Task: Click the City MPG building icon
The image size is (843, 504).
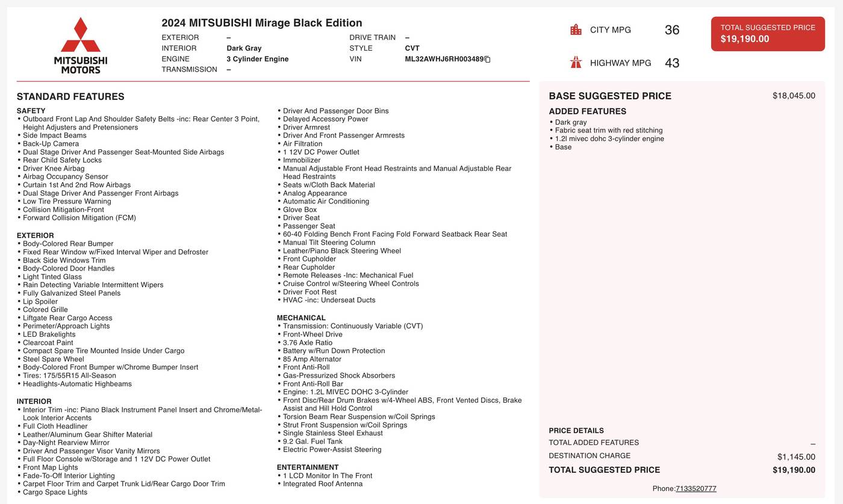Action: (x=576, y=30)
